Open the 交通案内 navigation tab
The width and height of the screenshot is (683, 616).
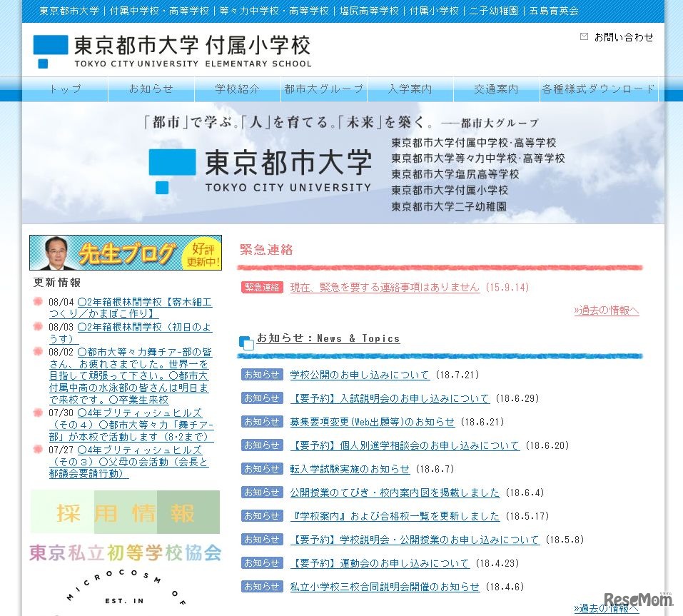[497, 89]
